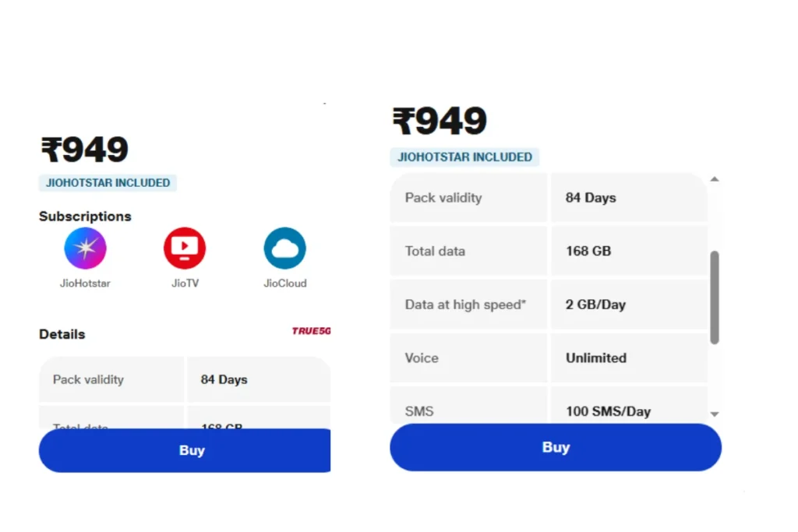Screen dimensions: 798x532
Task: Click the Subscriptions heading
Action: [x=85, y=217]
